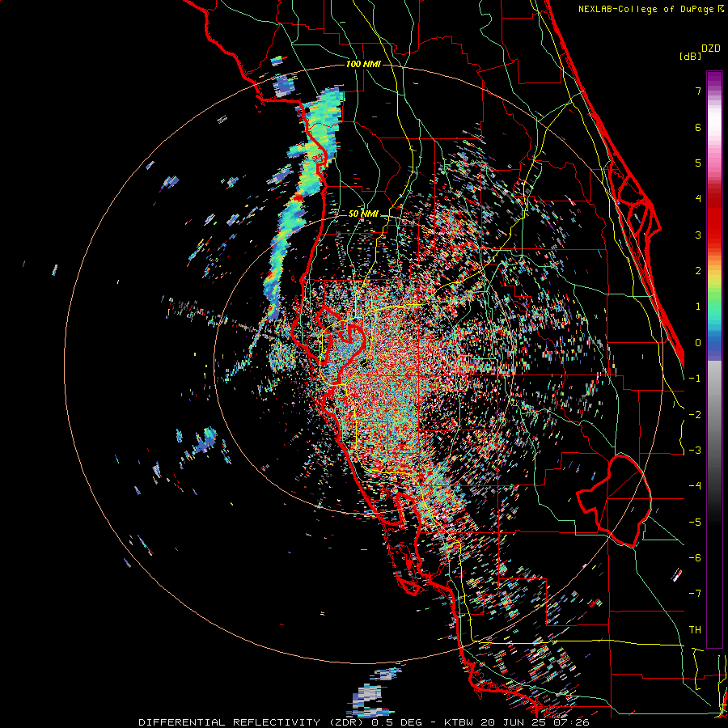
Task: Click the 3 dB tick on color scale
Action: point(698,235)
